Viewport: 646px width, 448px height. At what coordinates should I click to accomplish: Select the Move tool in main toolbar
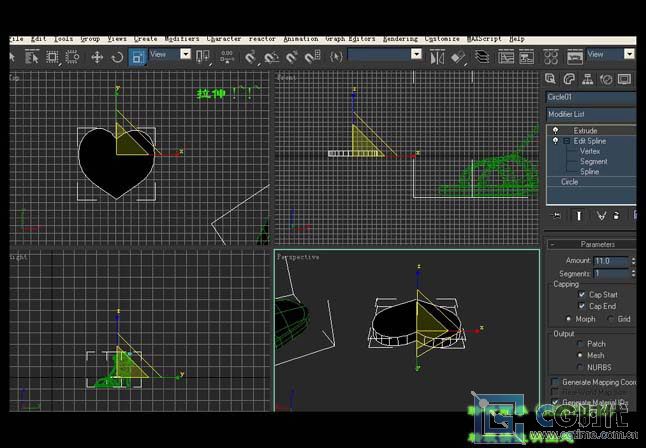(97, 57)
